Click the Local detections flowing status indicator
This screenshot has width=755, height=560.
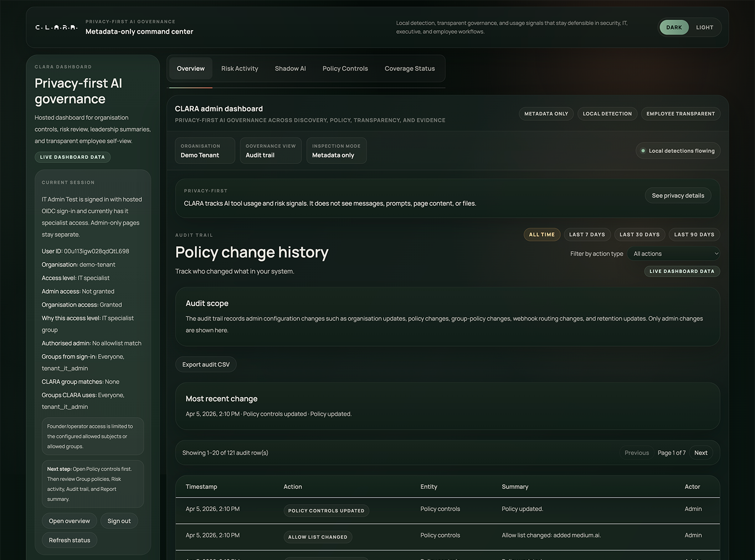(x=678, y=150)
